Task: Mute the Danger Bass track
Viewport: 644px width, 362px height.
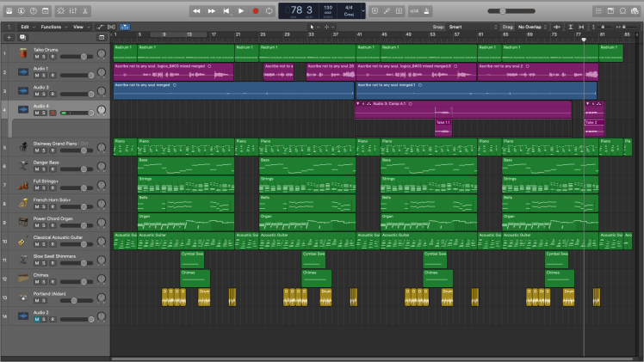Action: coord(36,168)
